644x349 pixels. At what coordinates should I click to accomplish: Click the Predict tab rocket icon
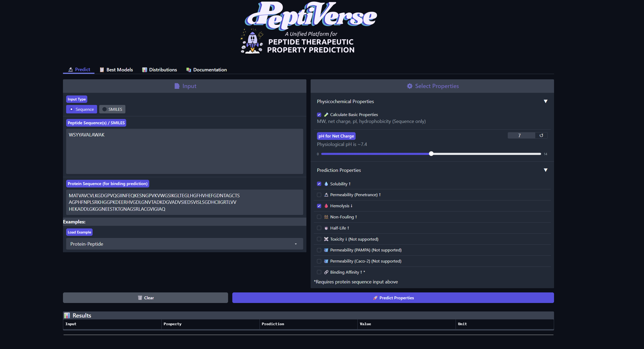(70, 70)
